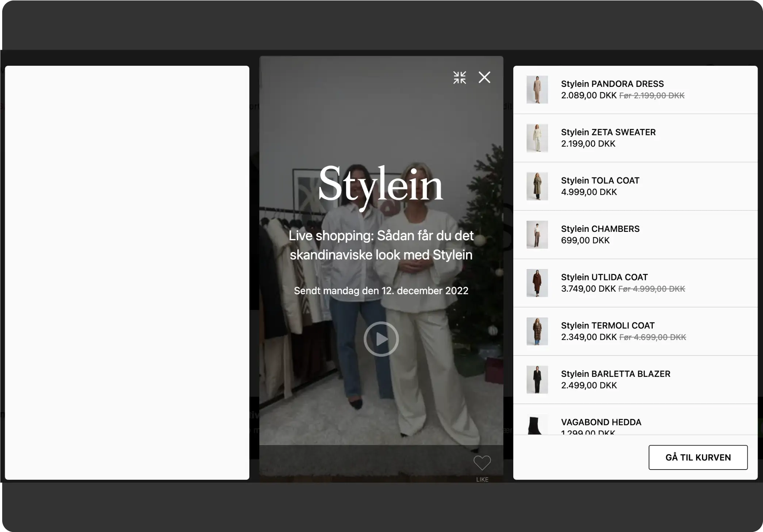Viewport: 763px width, 532px height.
Task: Like the video with the heart icon
Action: [x=482, y=463]
